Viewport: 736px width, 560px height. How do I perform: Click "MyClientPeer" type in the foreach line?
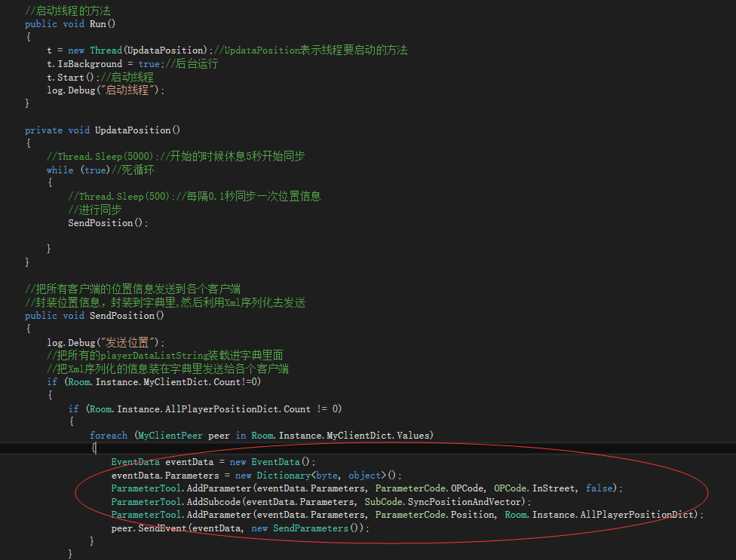170,435
